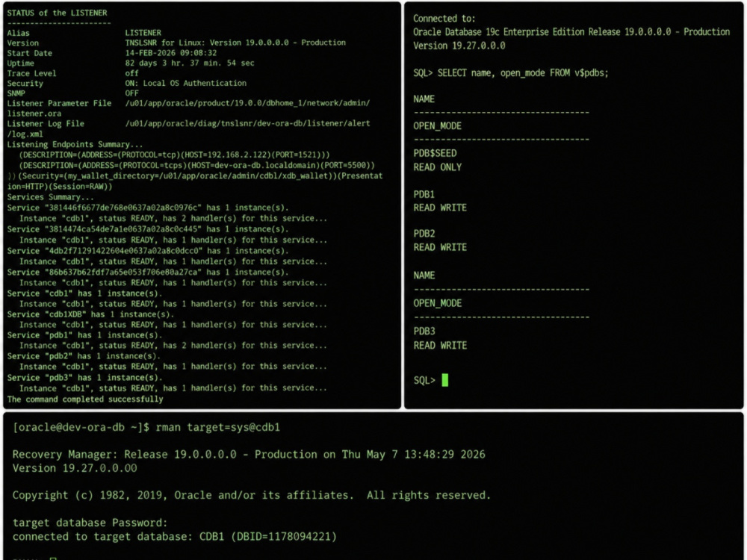Viewport: 747px width, 560px height.
Task: Select the start date 14-FEB-2026 09:08:32
Action: click(x=170, y=53)
